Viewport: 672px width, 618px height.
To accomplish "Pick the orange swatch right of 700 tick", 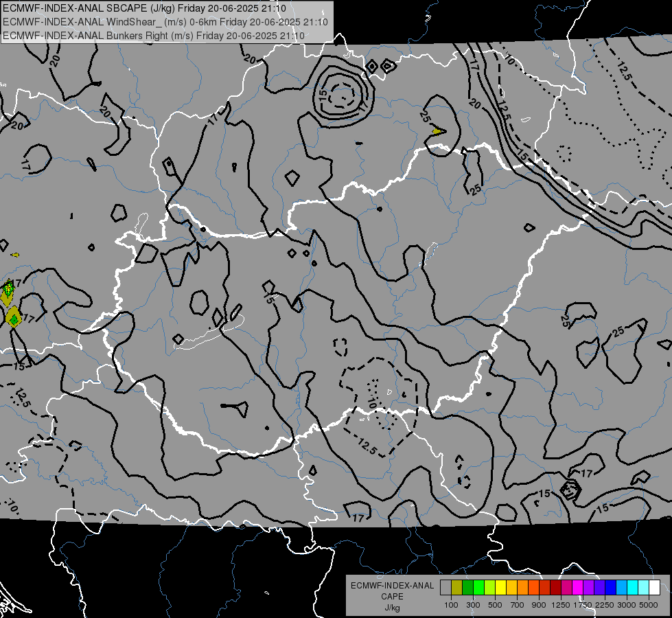I will coord(523,588).
